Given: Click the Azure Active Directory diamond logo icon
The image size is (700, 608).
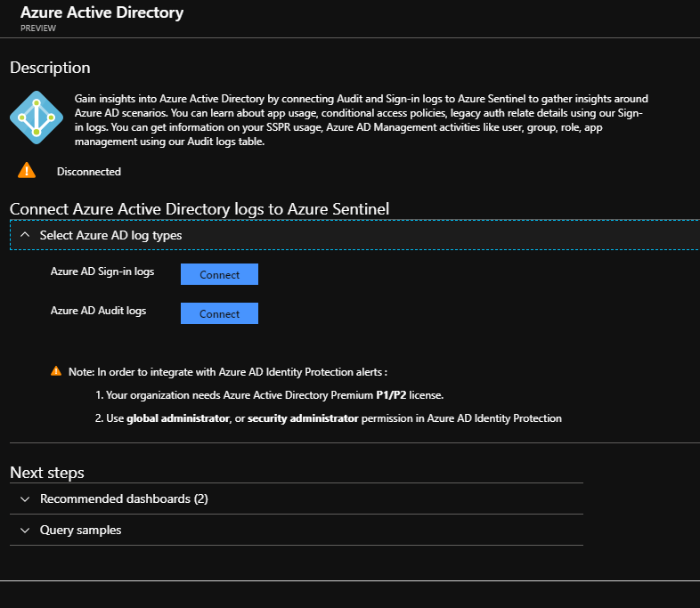Looking at the screenshot, I should [x=37, y=118].
